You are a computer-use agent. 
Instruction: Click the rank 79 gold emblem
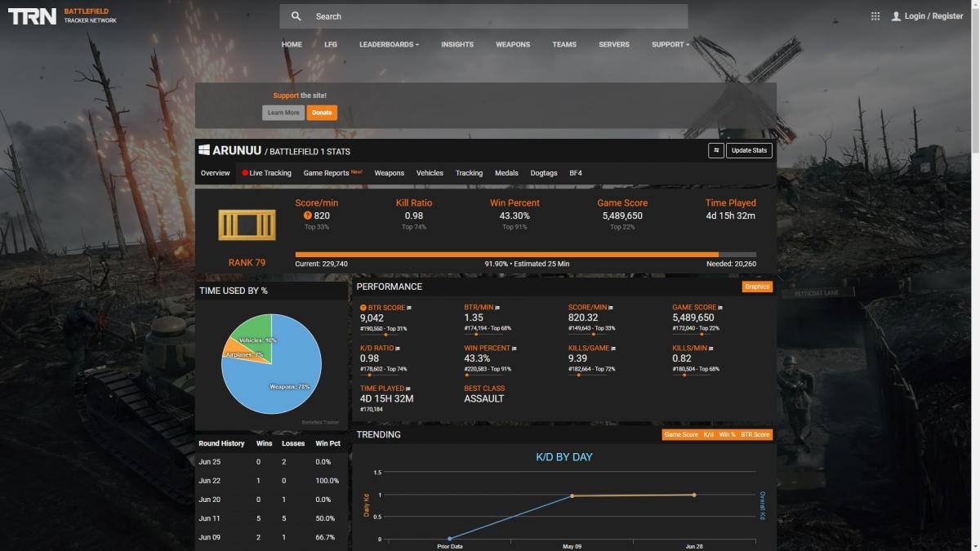247,225
